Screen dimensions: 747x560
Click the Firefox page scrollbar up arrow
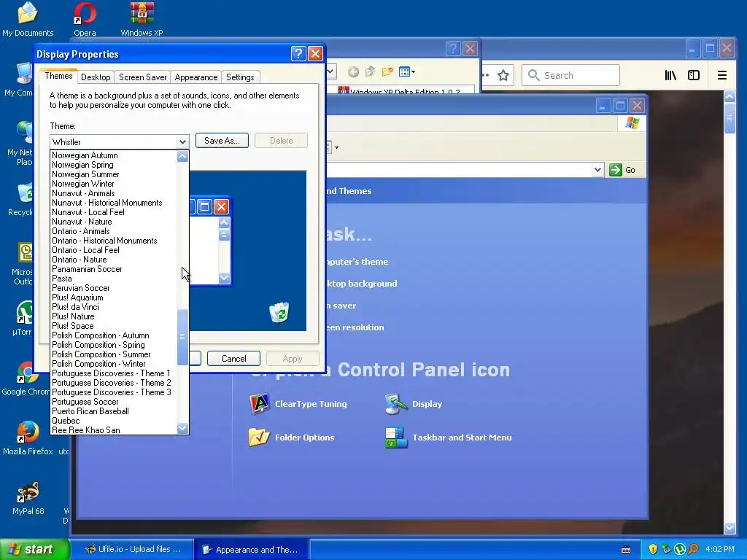729,97
